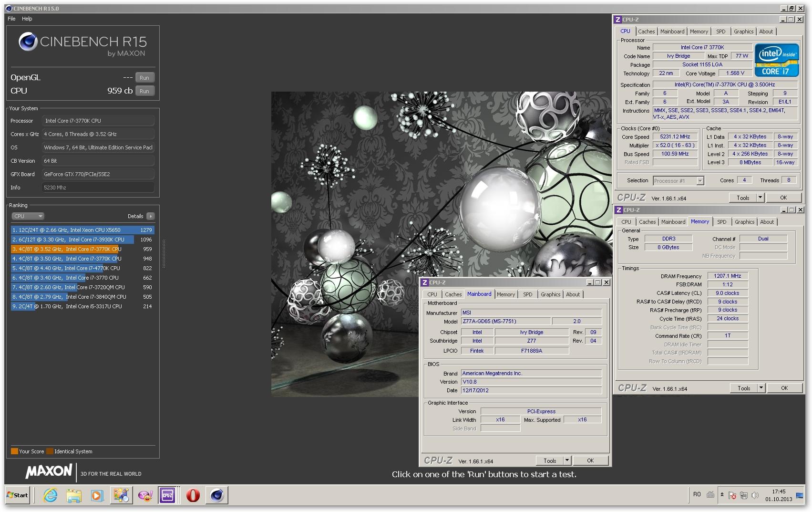
Task: Open Memory tab in top CPU-Z window
Action: pyautogui.click(x=699, y=31)
